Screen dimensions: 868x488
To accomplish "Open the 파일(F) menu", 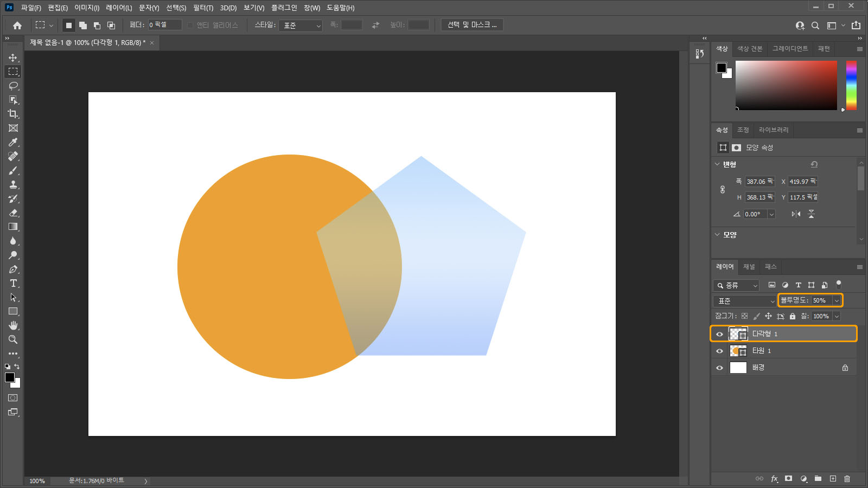I will click(31, 8).
